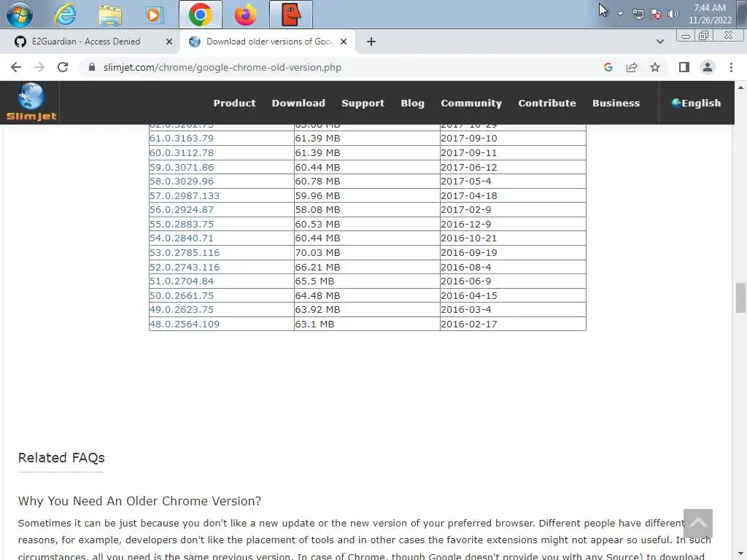Download Chrome version 53.0.2785.116
Screen dimensions: 747x560
pos(185,252)
